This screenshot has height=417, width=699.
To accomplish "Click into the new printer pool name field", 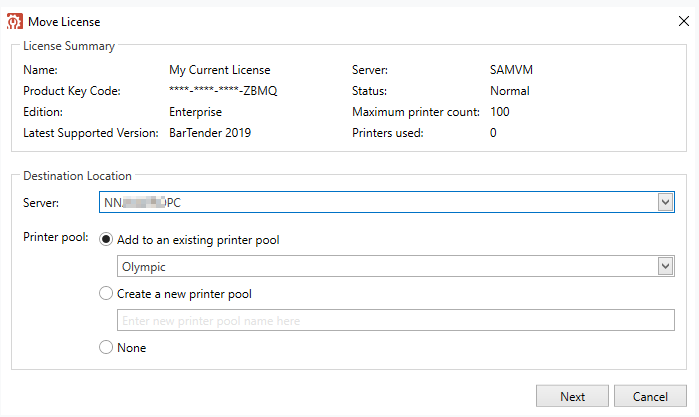I will pyautogui.click(x=395, y=320).
